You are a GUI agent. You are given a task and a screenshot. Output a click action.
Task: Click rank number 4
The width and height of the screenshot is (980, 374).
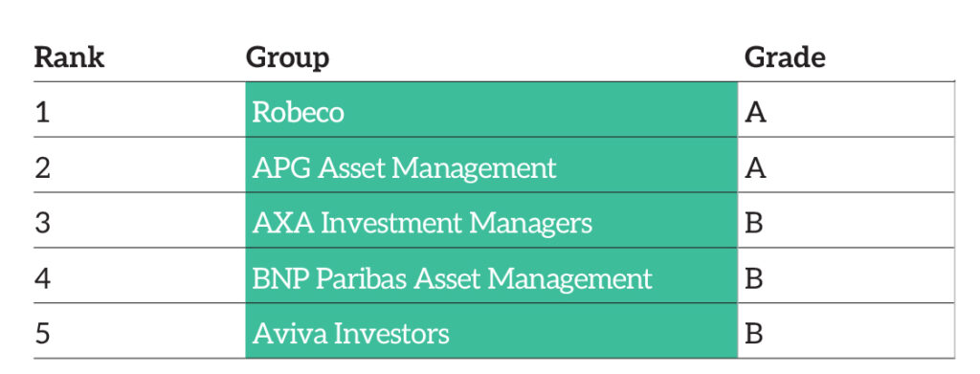42,277
